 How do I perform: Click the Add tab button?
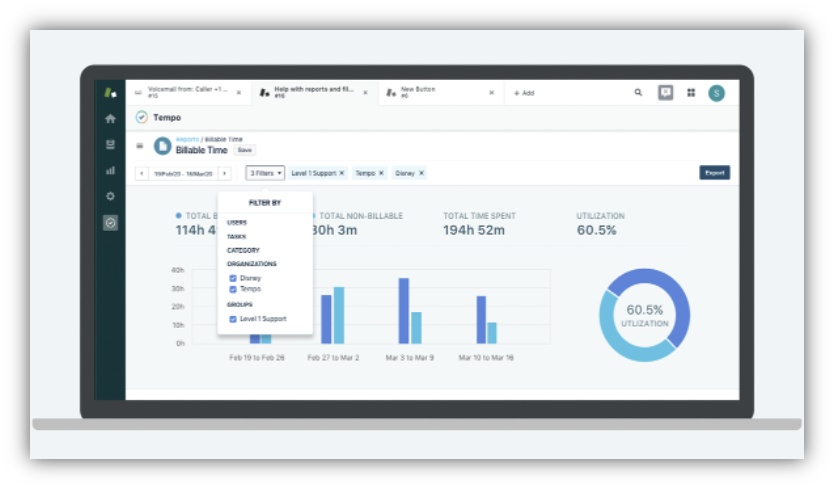[x=524, y=93]
